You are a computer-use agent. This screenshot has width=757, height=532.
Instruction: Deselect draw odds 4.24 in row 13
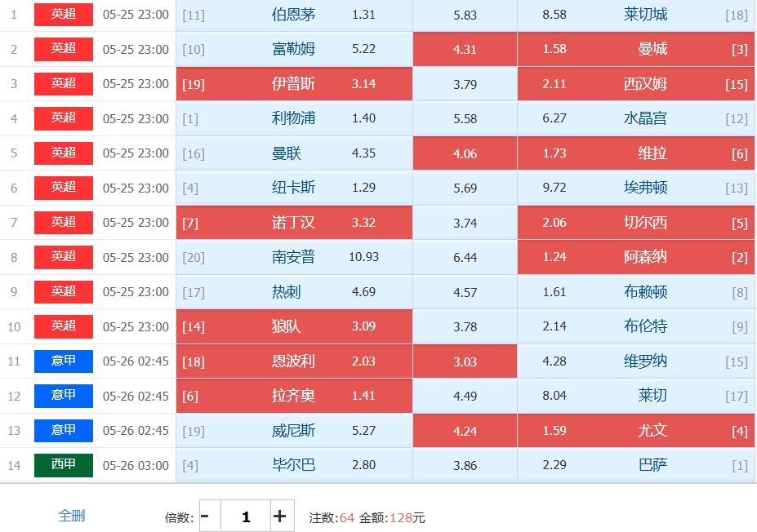(465, 431)
